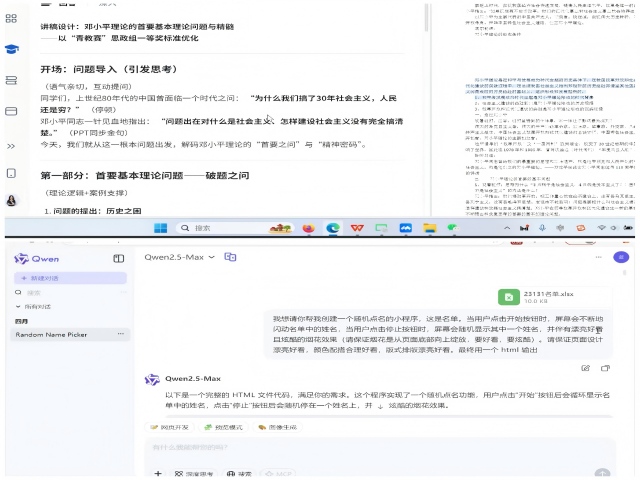
Task: Toggle the MCP option
Action: pyautogui.click(x=278, y=474)
